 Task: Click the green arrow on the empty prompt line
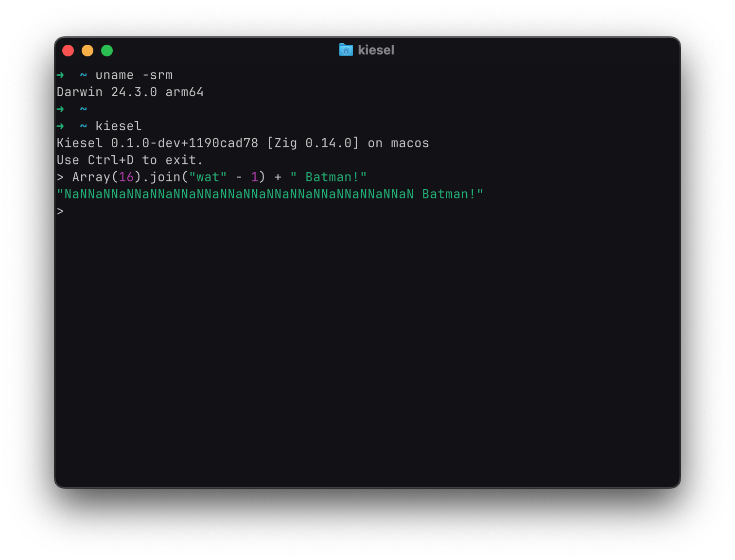click(60, 109)
